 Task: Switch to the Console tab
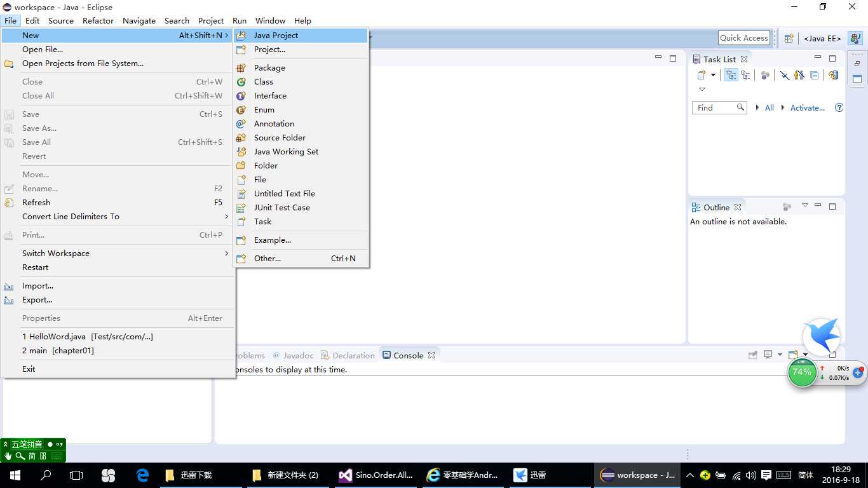(408, 355)
